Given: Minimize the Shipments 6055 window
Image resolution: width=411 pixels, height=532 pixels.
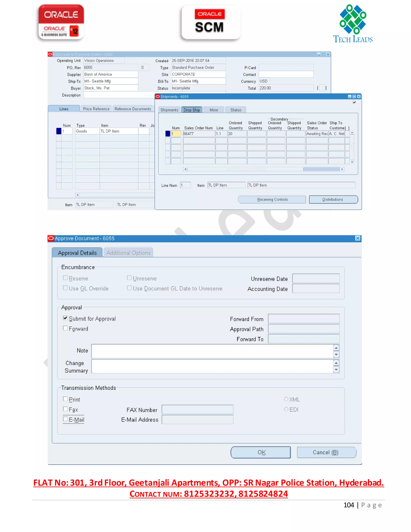Looking at the screenshot, I should coord(350,97).
